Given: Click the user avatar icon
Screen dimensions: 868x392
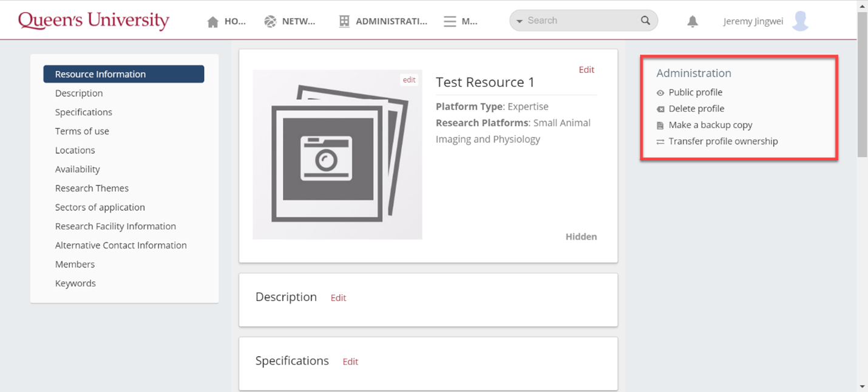Looking at the screenshot, I should tap(800, 21).
